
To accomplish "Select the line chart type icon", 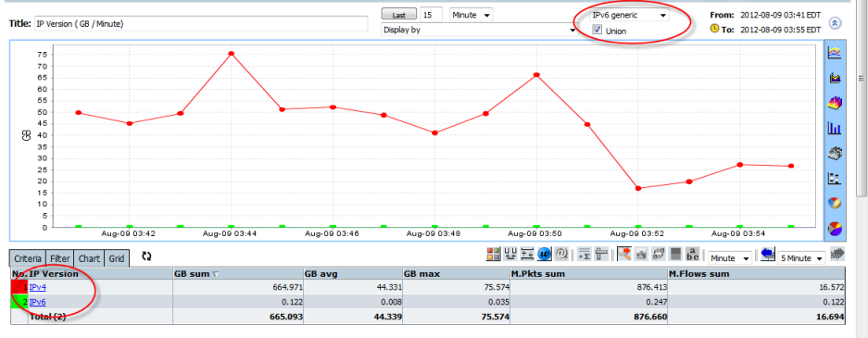I will 835,53.
